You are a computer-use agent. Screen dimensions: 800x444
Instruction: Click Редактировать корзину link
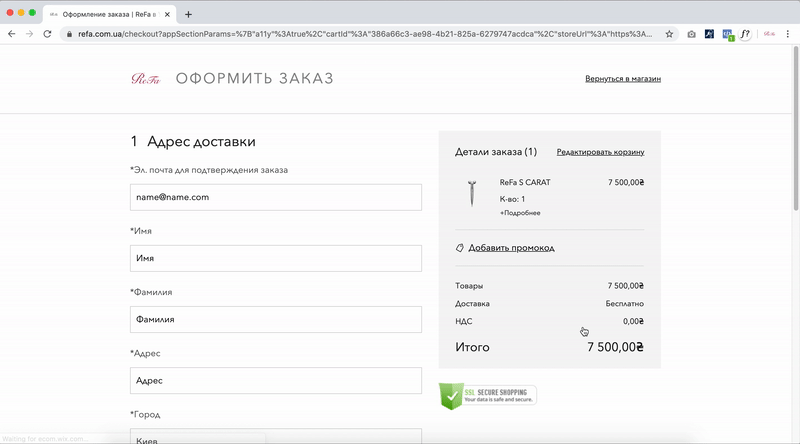click(600, 152)
